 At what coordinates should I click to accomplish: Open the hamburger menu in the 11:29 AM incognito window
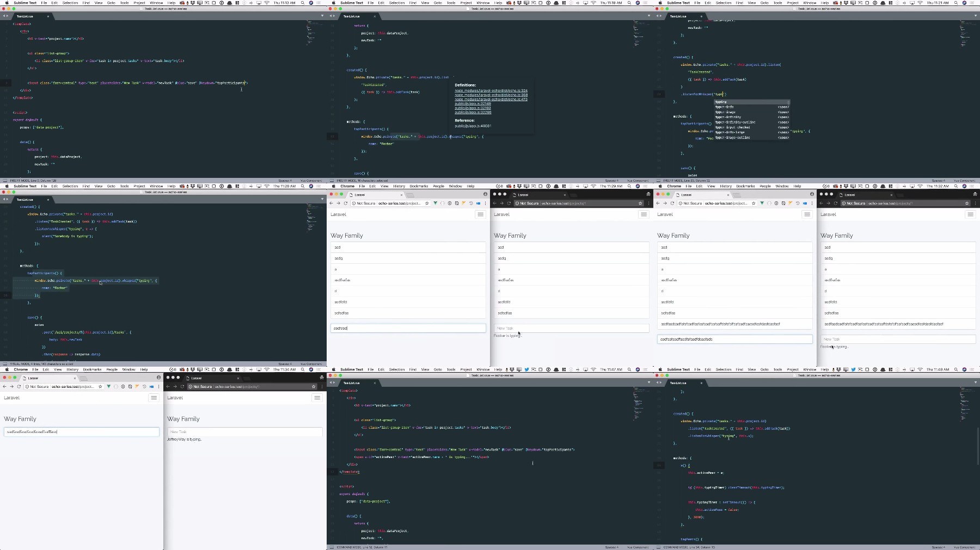point(644,214)
